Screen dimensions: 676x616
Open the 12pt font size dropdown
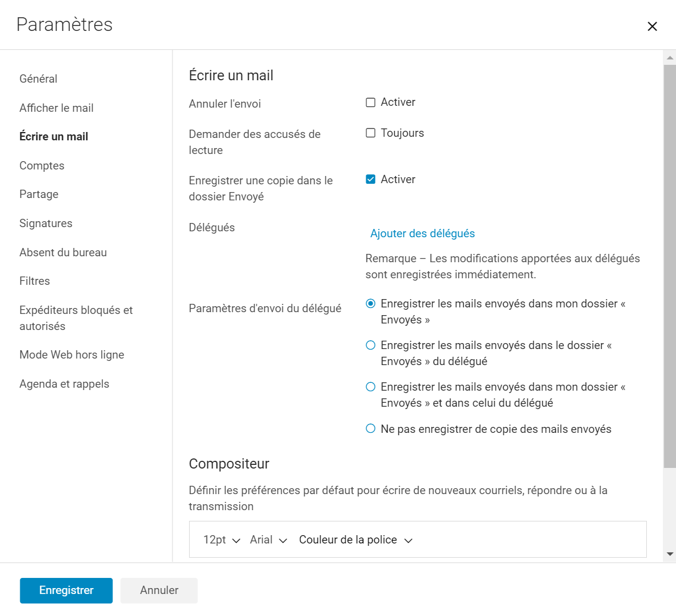click(222, 540)
